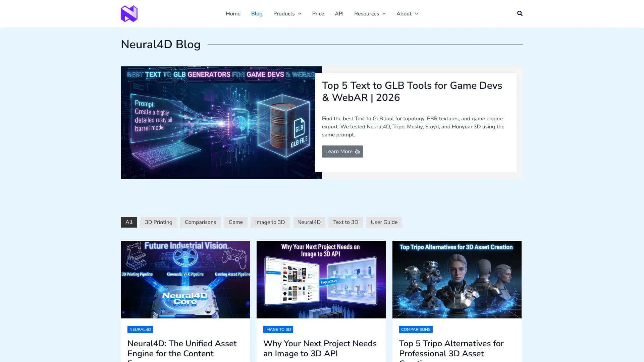
Task: Click the IMAGE TO 3D category badge
Action: point(278,329)
